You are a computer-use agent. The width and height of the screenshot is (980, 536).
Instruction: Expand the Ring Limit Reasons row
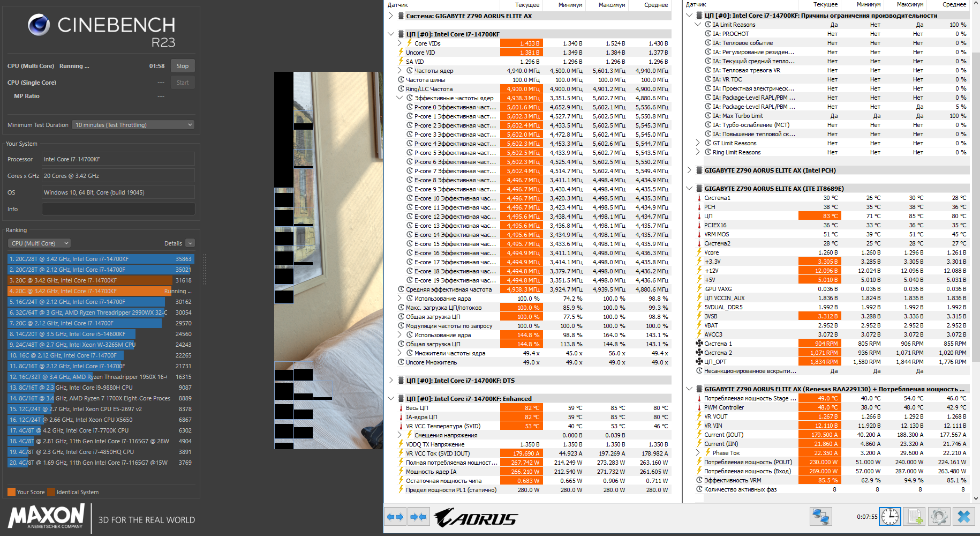click(698, 152)
